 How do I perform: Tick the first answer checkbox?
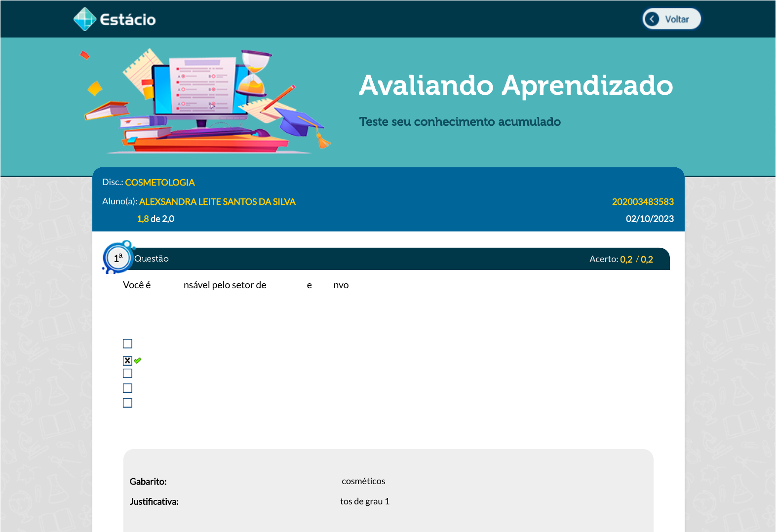(127, 343)
